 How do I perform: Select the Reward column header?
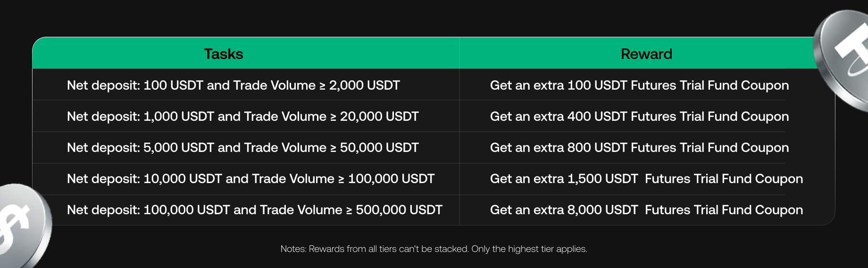point(646,54)
